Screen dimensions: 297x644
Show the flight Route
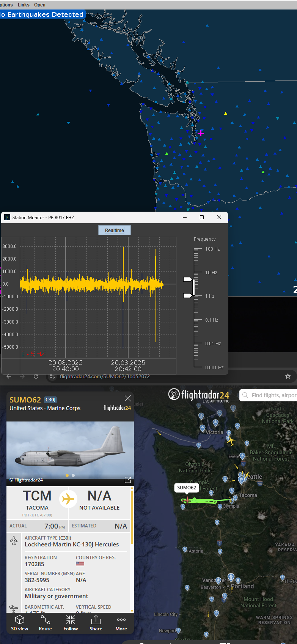pyautogui.click(x=45, y=623)
